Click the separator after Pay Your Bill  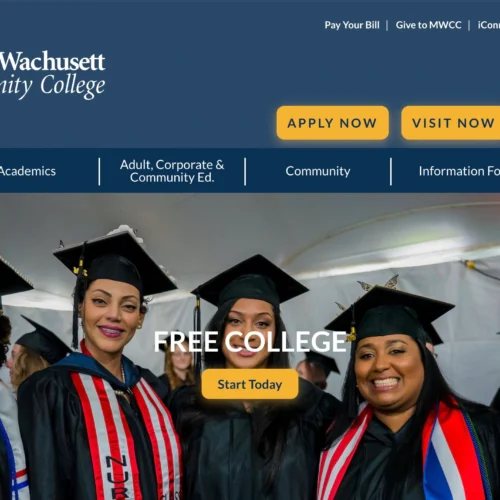(x=387, y=25)
